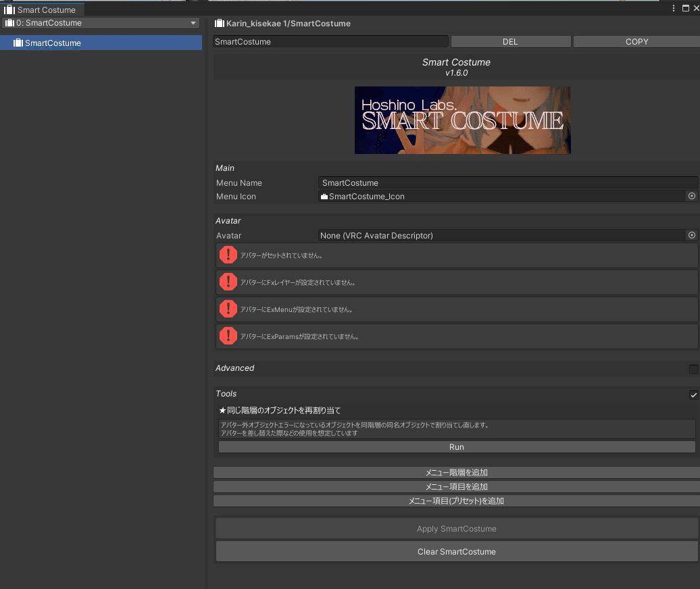Click the suitcase icon beside Karin_kisekae path
Image resolution: width=700 pixels, height=589 pixels.
[x=219, y=23]
